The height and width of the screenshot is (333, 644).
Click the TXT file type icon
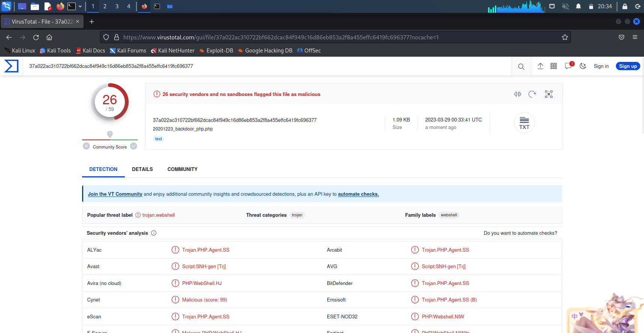tap(524, 123)
